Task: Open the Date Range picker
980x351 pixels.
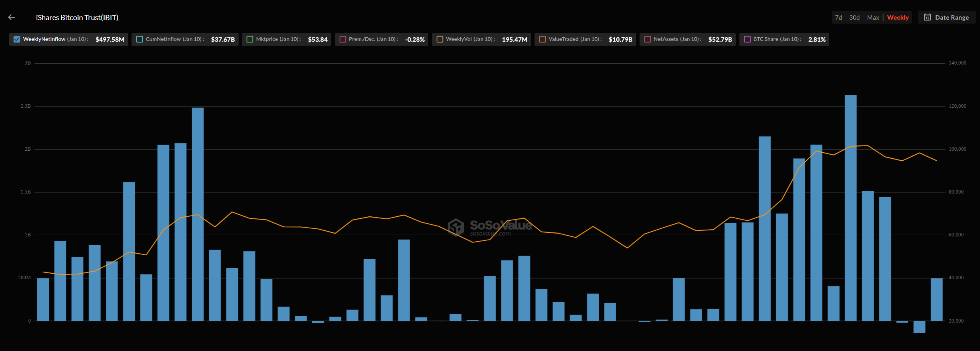Action: pyautogui.click(x=951, y=18)
